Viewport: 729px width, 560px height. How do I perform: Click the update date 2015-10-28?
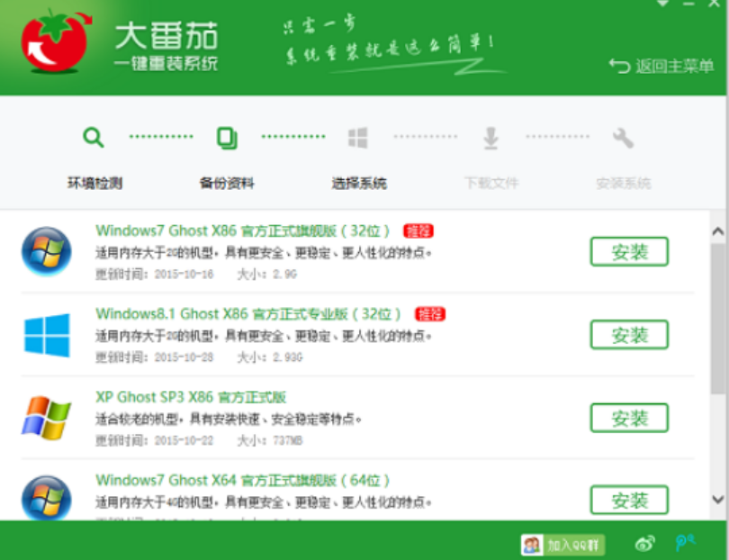point(184,357)
